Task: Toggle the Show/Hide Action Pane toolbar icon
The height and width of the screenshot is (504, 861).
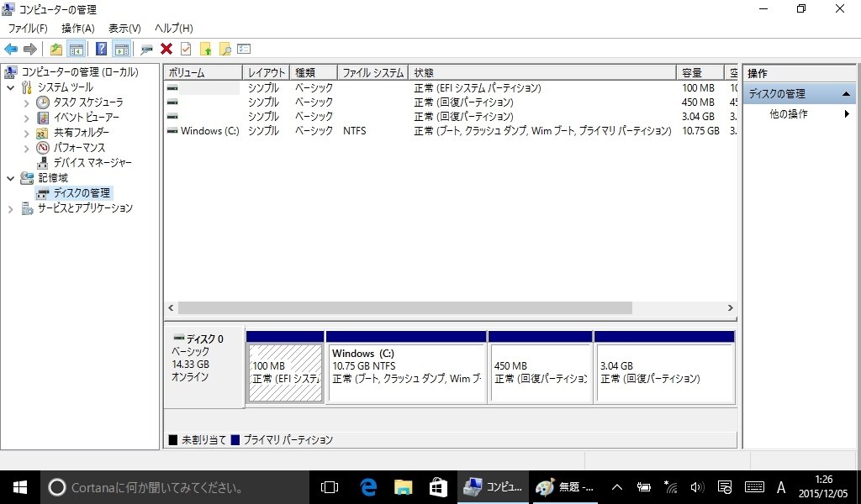Action: pos(121,50)
